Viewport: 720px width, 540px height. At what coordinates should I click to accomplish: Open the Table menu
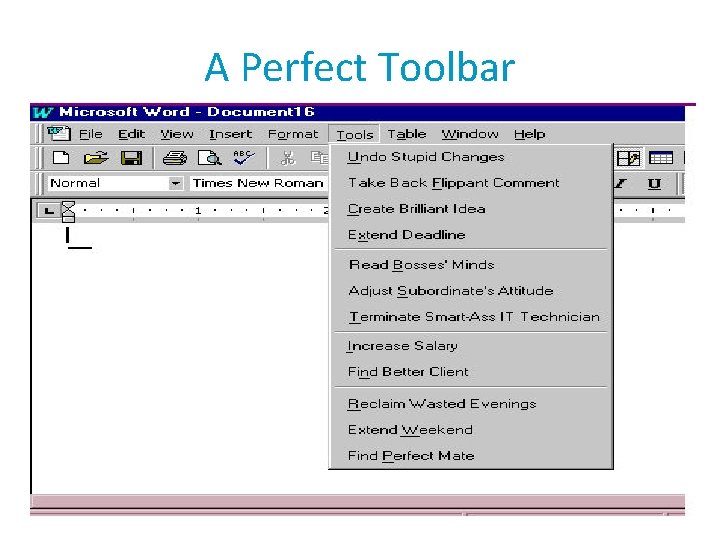407,134
